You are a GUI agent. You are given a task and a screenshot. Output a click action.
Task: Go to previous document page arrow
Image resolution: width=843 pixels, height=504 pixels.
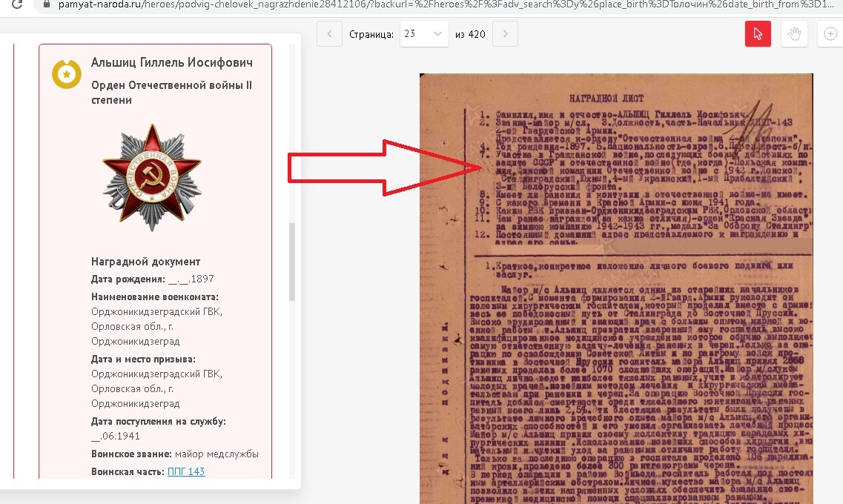point(330,34)
